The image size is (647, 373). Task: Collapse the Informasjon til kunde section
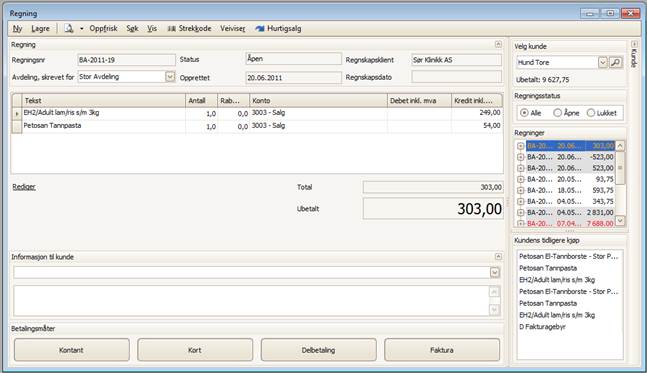tap(498, 256)
